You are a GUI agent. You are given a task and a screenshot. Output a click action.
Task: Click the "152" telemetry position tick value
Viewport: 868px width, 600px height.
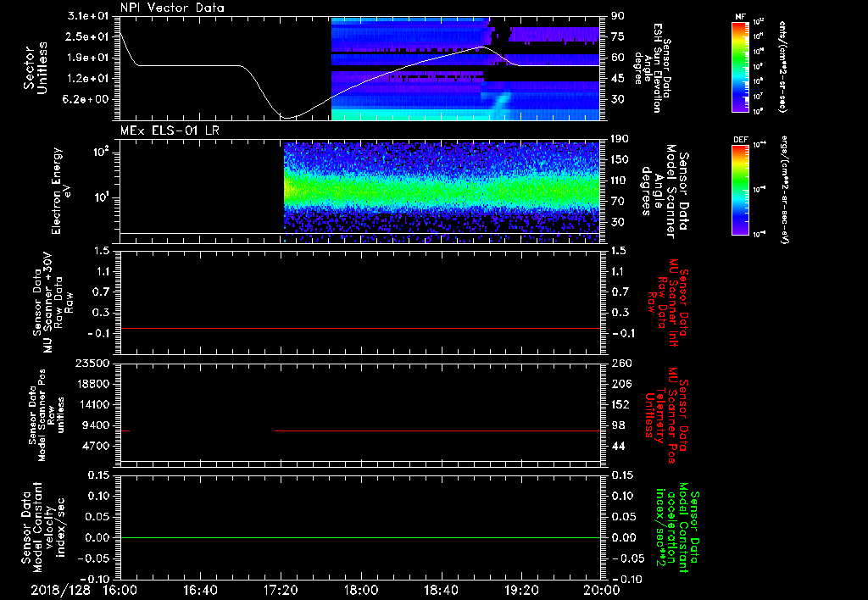tap(620, 404)
